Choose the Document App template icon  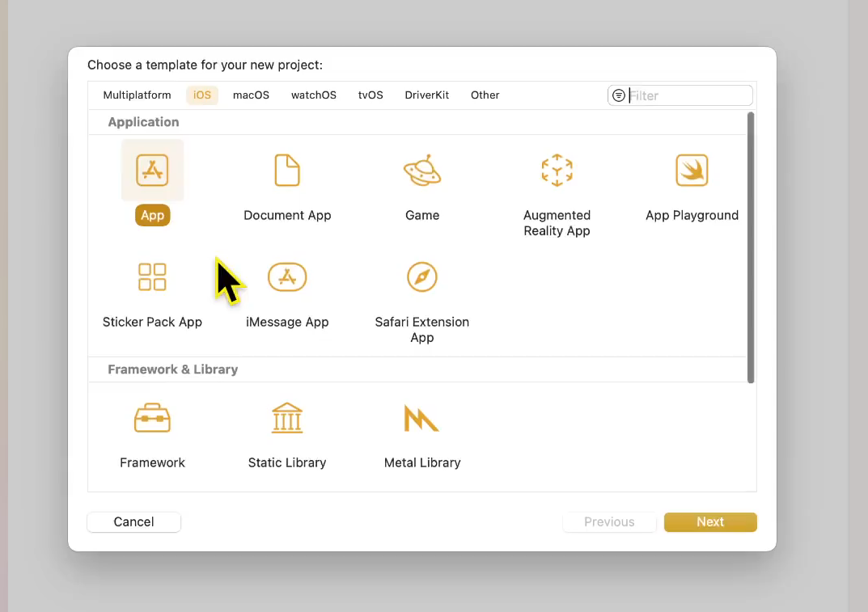pos(287,170)
